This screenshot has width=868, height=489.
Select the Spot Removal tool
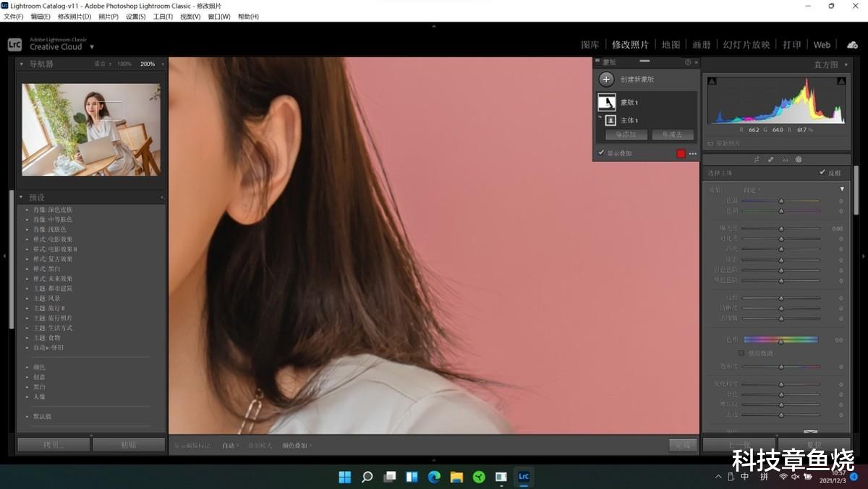pyautogui.click(x=771, y=159)
